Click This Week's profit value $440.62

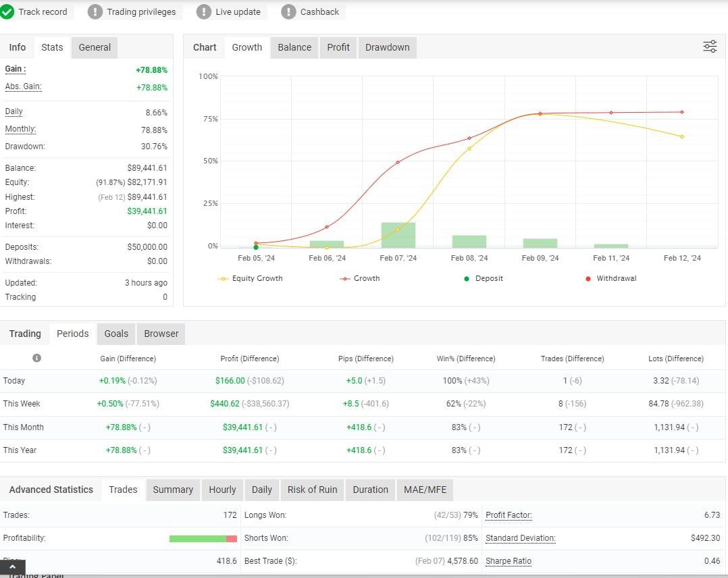(225, 404)
